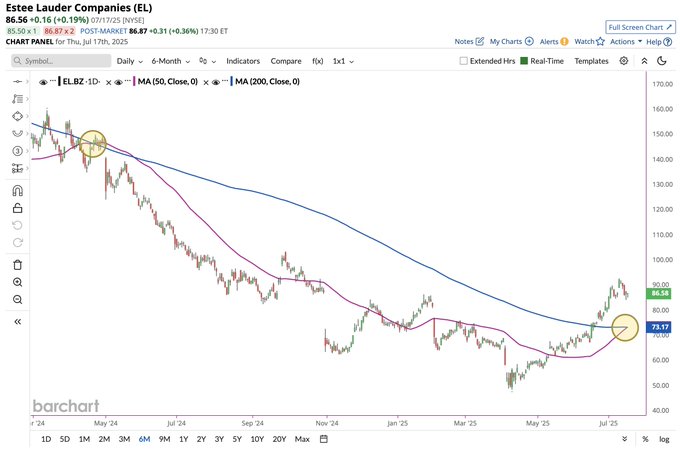The width and height of the screenshot is (680, 451).
Task: Toggle visibility of MA 200 indicator
Action: click(216, 82)
